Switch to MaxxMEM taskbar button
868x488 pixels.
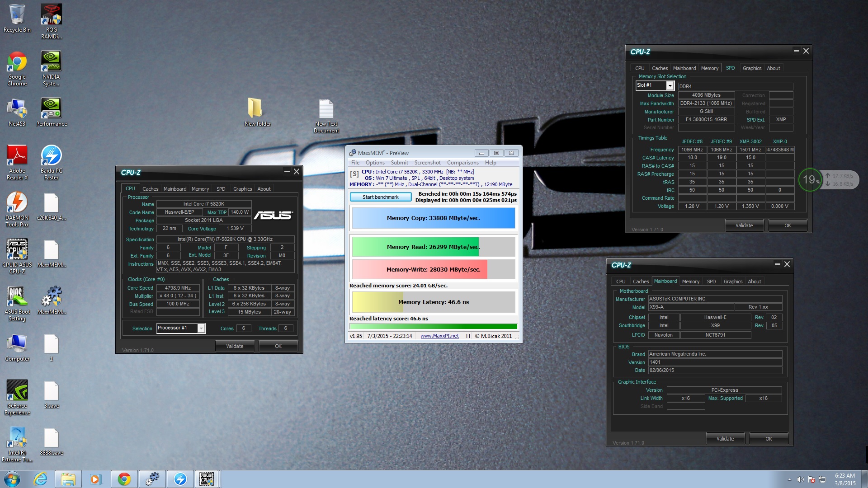pos(152,479)
